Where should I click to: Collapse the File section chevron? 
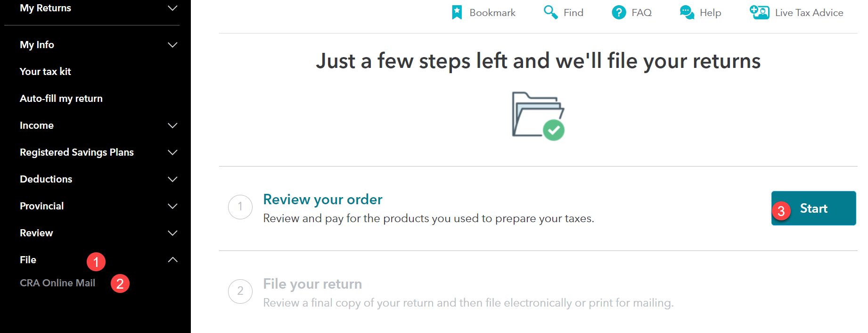tap(173, 260)
